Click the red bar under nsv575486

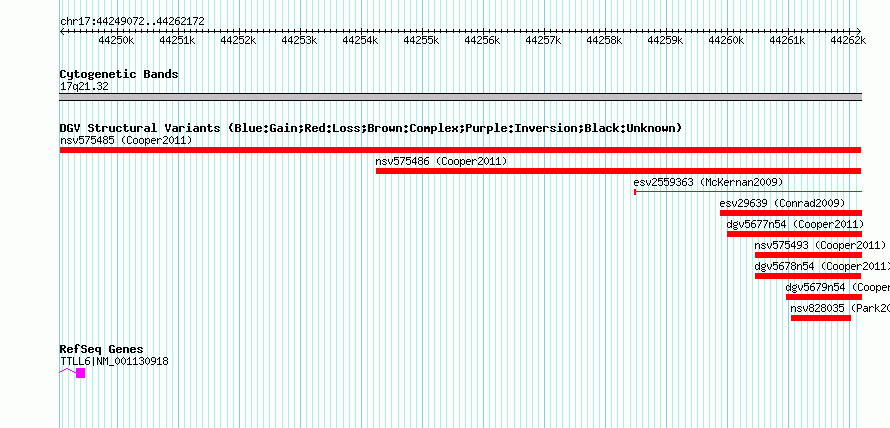tap(619, 171)
